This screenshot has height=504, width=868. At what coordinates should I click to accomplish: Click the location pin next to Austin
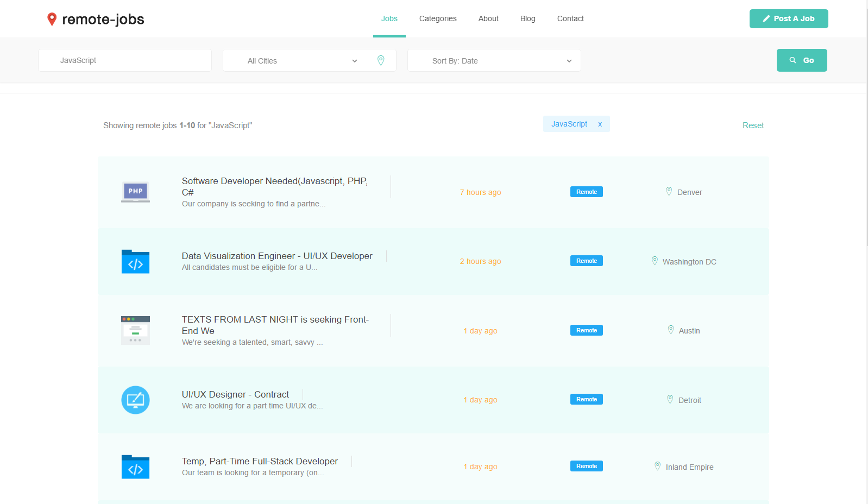[x=671, y=330]
